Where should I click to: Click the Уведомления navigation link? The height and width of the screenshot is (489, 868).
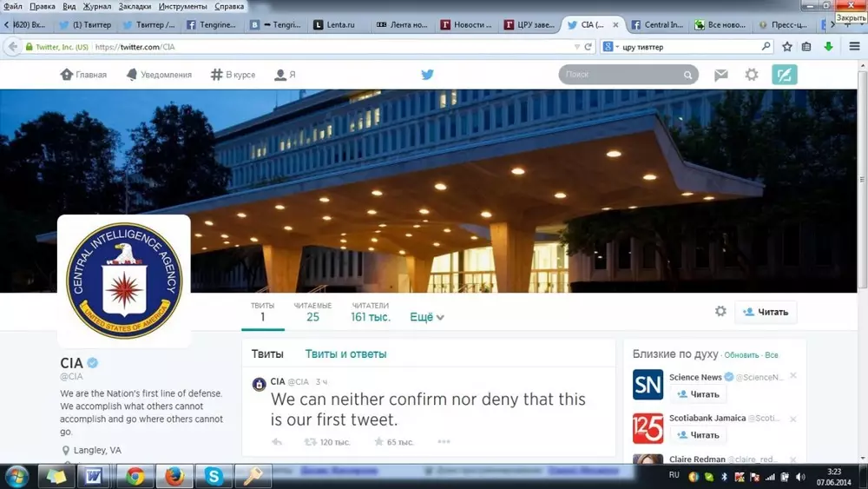coord(158,75)
